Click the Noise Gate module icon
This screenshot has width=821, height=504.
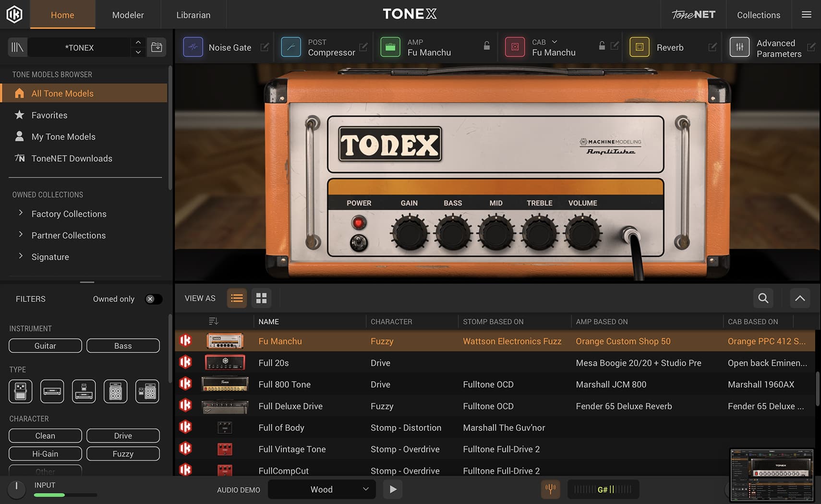pyautogui.click(x=193, y=47)
